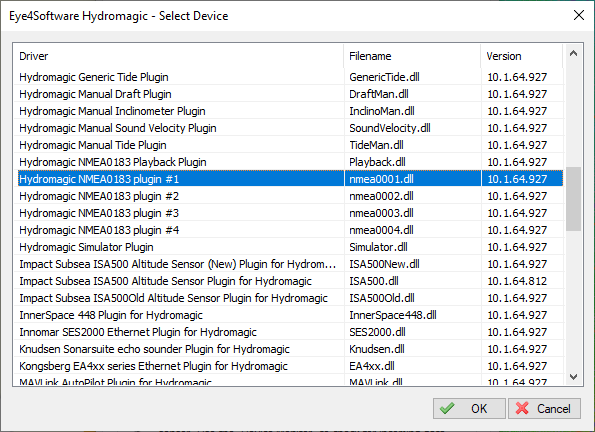Click filename InnerSpace448.dll
This screenshot has width=595, height=432.
click(x=393, y=315)
